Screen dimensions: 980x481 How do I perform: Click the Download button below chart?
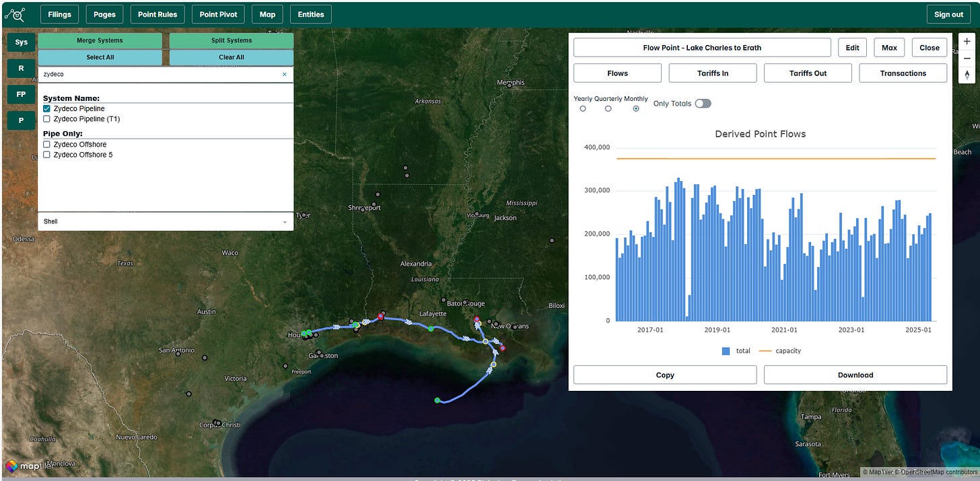point(855,375)
